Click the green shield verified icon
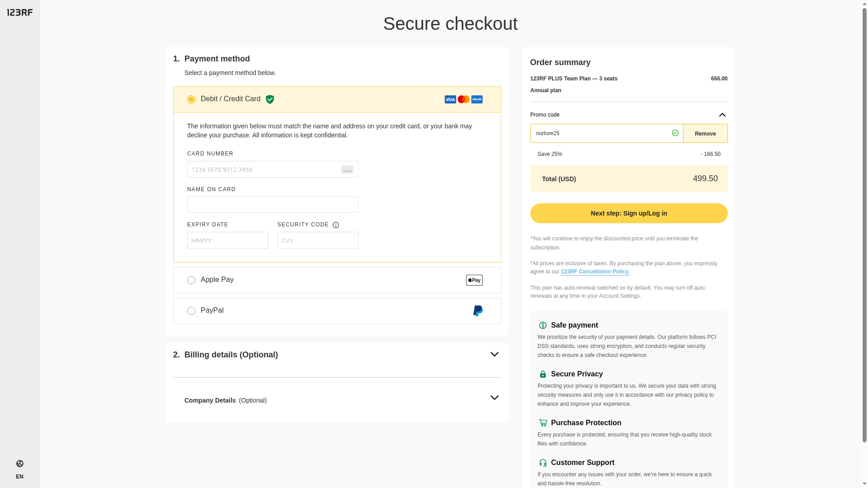 click(x=270, y=99)
